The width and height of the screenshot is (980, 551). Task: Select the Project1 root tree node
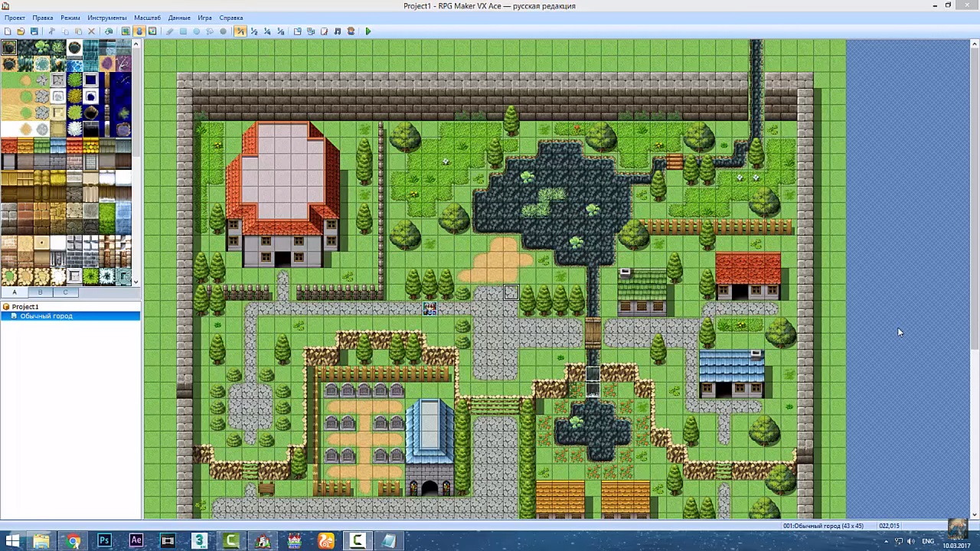point(24,307)
